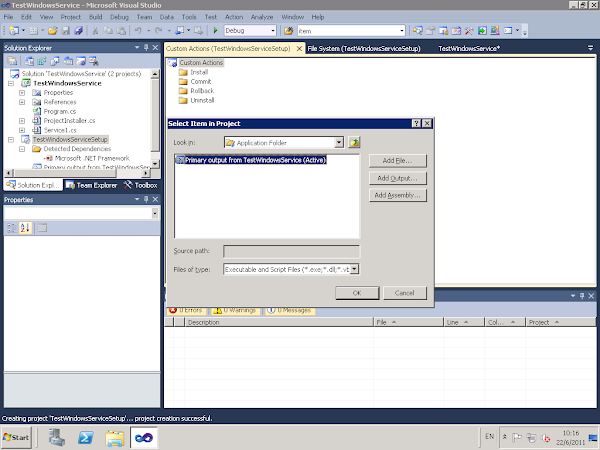600x450 pixels.
Task: Toggle auto-hide pin on Error List panel
Action: click(x=582, y=296)
